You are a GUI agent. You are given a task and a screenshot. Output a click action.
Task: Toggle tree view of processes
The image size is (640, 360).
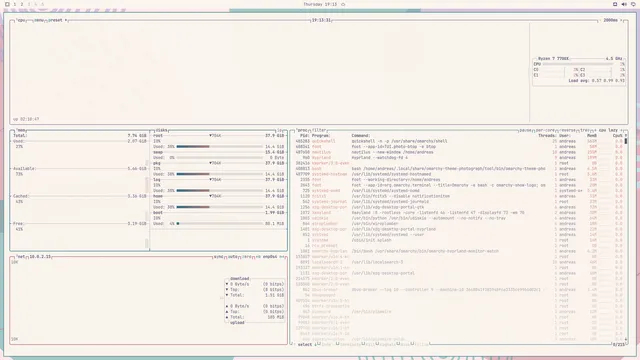click(x=584, y=130)
